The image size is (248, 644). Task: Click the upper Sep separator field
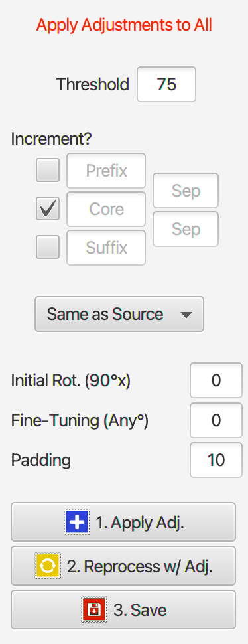[x=186, y=191]
